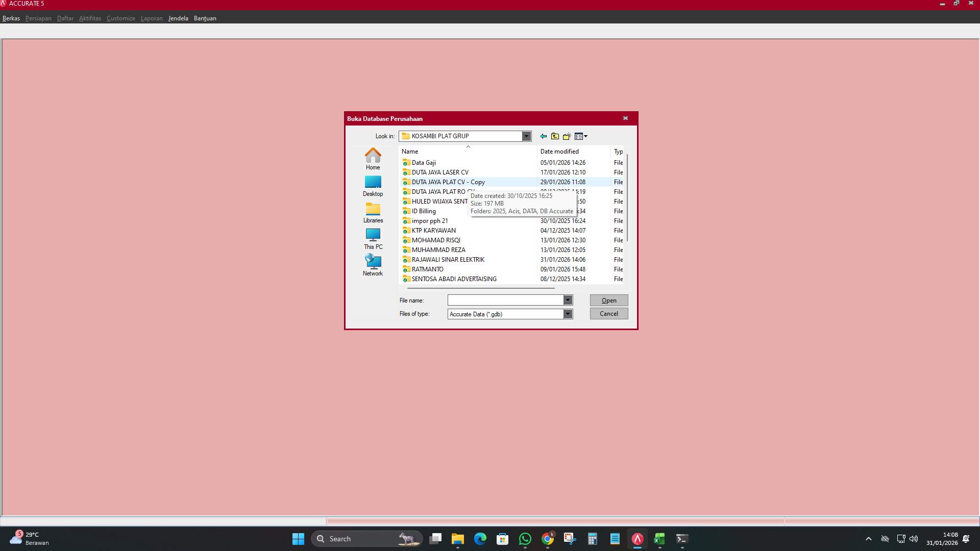Open This PC from the sidebar
980x551 pixels.
click(x=373, y=238)
